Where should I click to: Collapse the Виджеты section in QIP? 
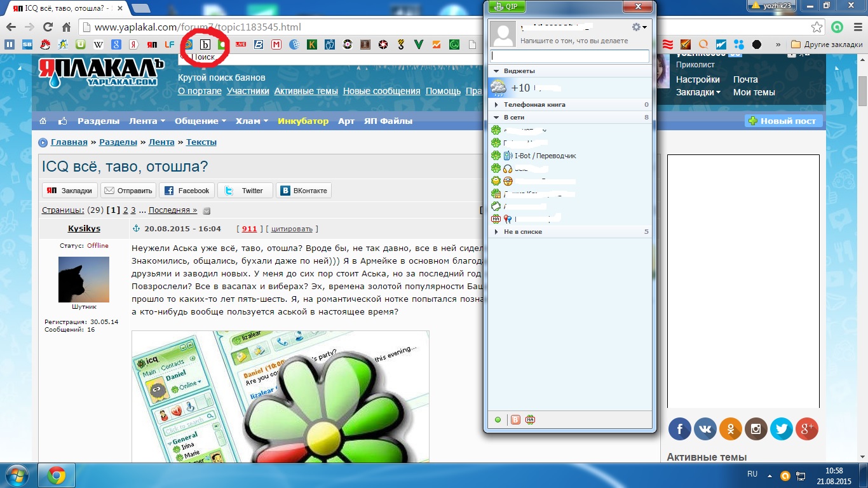coord(496,71)
